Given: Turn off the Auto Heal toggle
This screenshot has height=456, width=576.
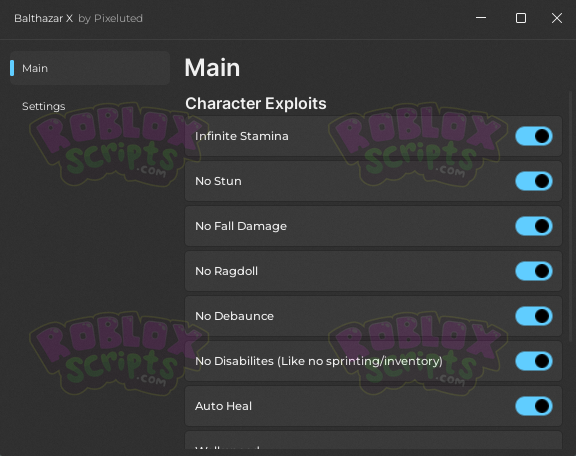Looking at the screenshot, I should tap(534, 406).
